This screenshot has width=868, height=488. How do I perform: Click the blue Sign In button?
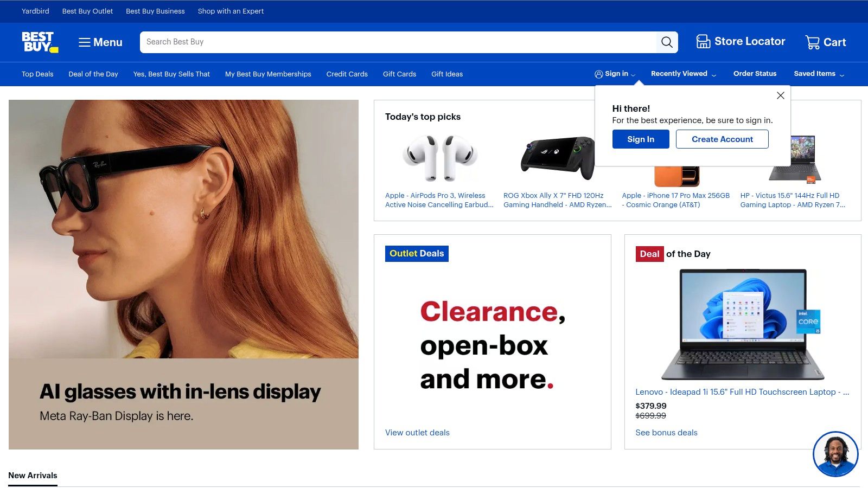pos(641,139)
